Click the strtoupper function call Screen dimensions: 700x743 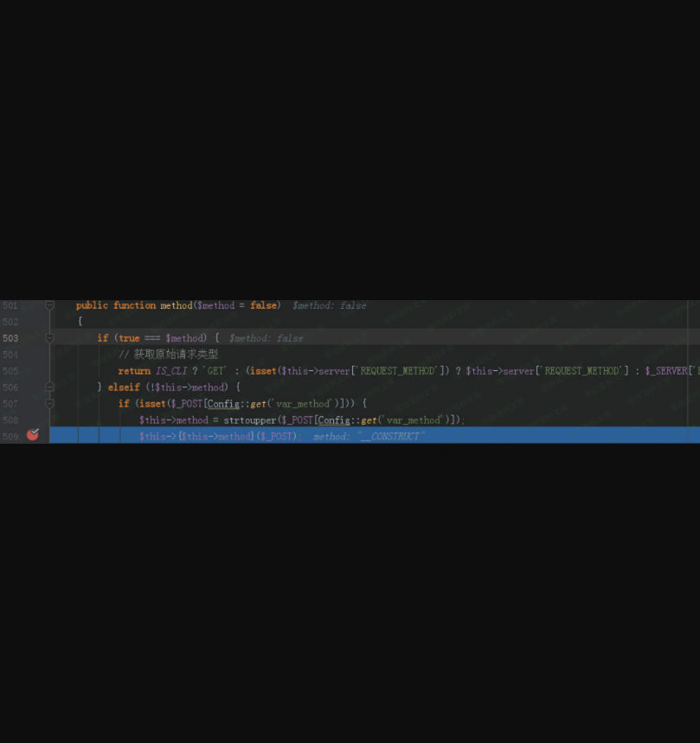(249, 420)
